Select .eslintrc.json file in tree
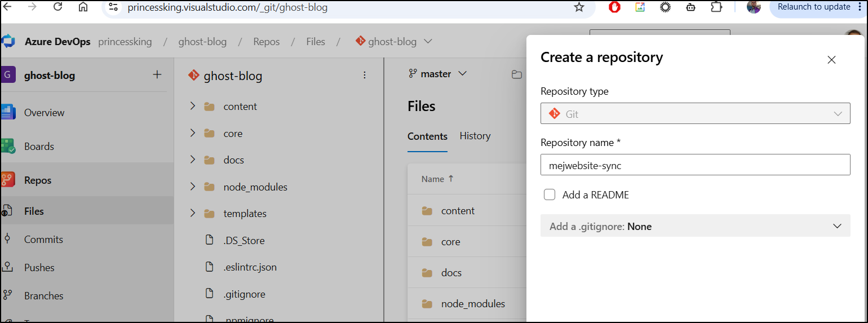The height and width of the screenshot is (323, 868). coord(250,267)
